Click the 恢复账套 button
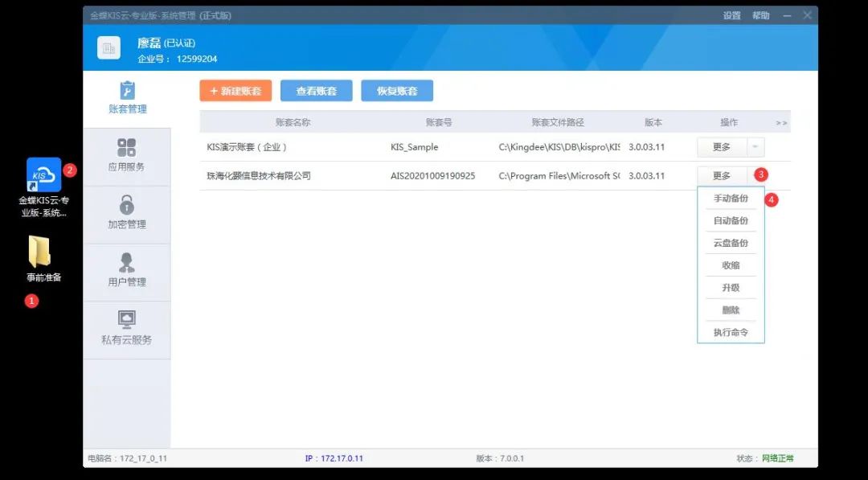 tap(397, 91)
